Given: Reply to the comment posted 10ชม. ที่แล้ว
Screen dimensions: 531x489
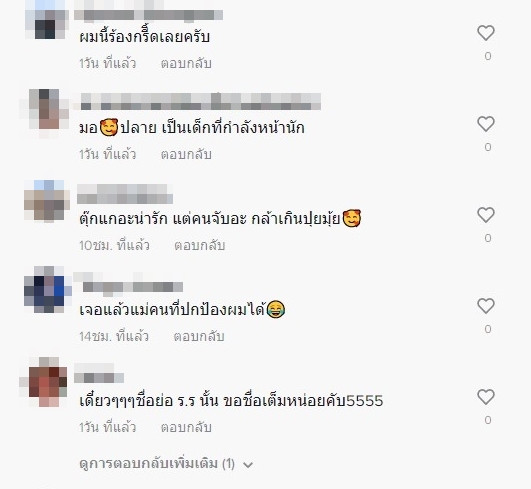Looking at the screenshot, I should (x=199, y=245).
